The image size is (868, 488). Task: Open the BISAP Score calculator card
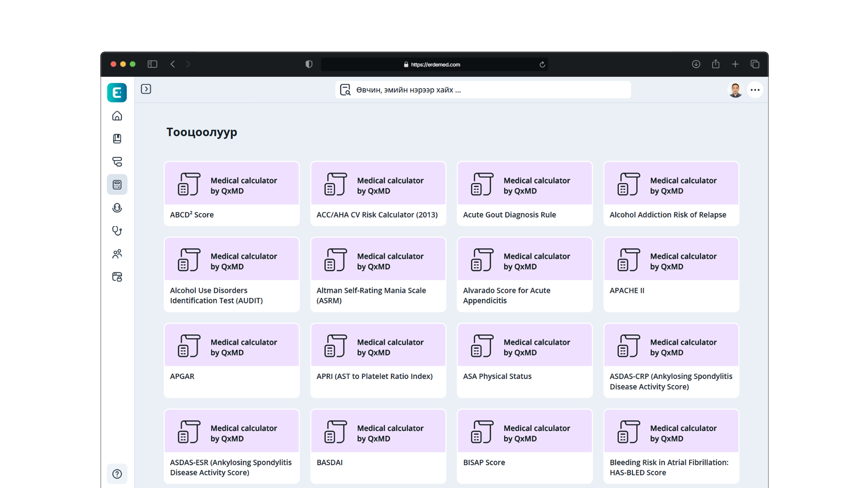525,446
